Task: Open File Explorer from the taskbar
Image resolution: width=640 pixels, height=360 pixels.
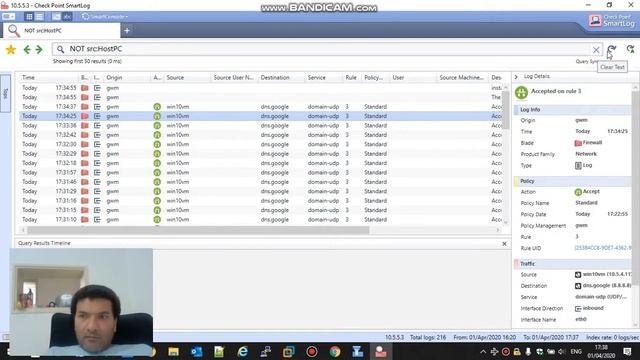Action: pyautogui.click(x=173, y=351)
